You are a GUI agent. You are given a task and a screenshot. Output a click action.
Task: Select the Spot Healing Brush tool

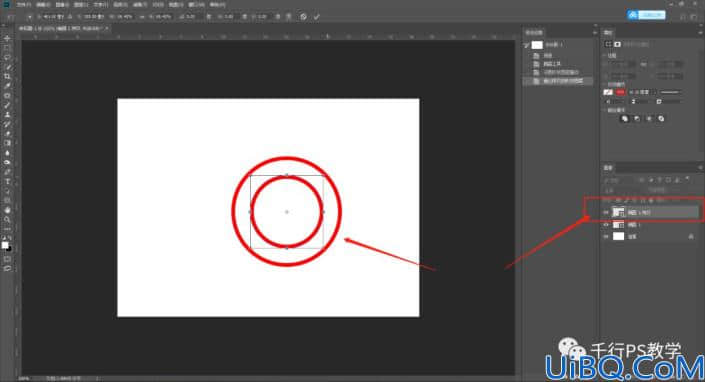point(7,96)
